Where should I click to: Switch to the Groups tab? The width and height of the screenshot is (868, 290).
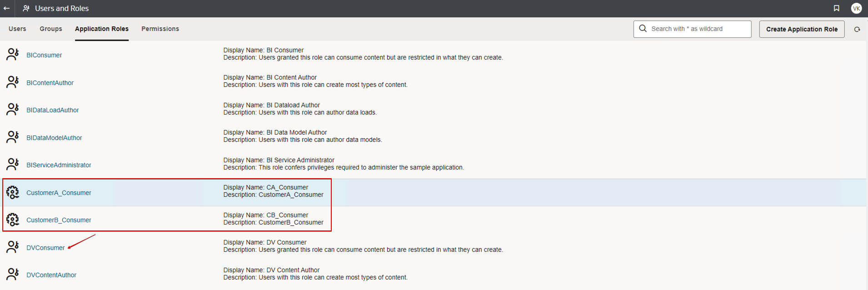51,29
